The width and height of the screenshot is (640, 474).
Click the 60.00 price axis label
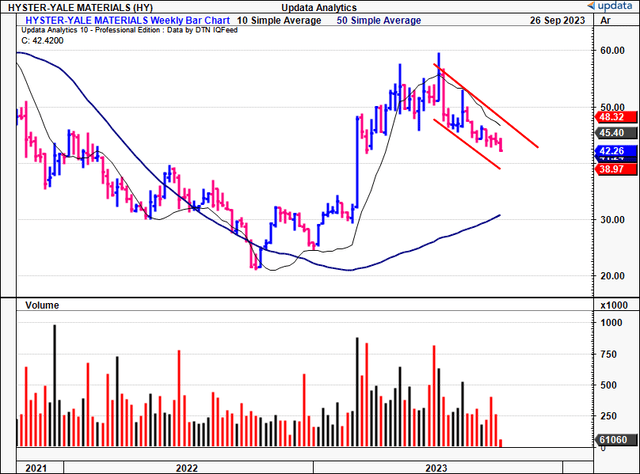pyautogui.click(x=612, y=51)
